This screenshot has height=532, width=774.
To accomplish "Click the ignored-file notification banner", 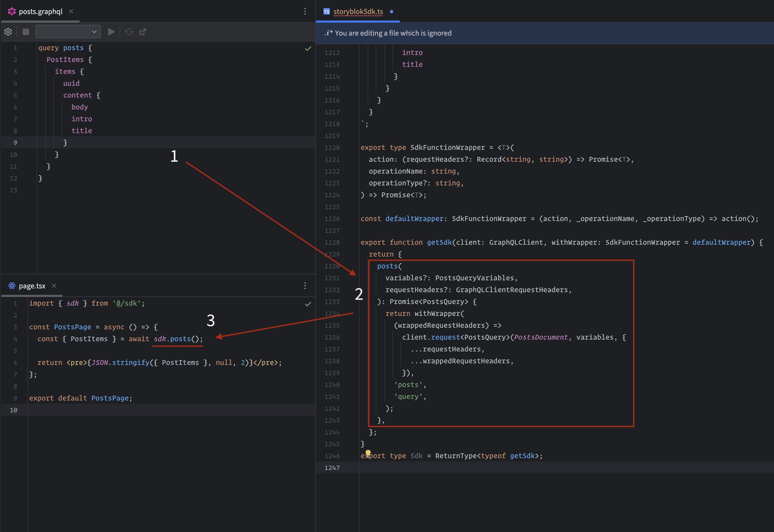I will coord(545,33).
